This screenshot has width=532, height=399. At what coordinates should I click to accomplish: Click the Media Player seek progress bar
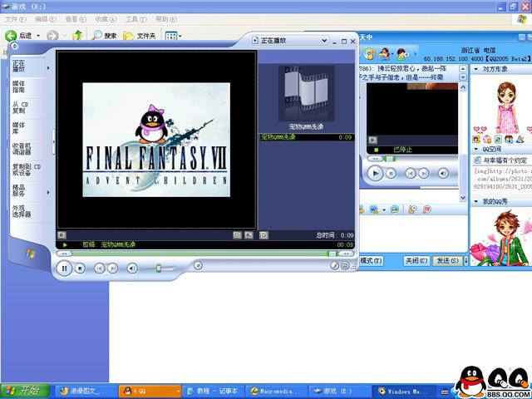pyautogui.click(x=199, y=254)
